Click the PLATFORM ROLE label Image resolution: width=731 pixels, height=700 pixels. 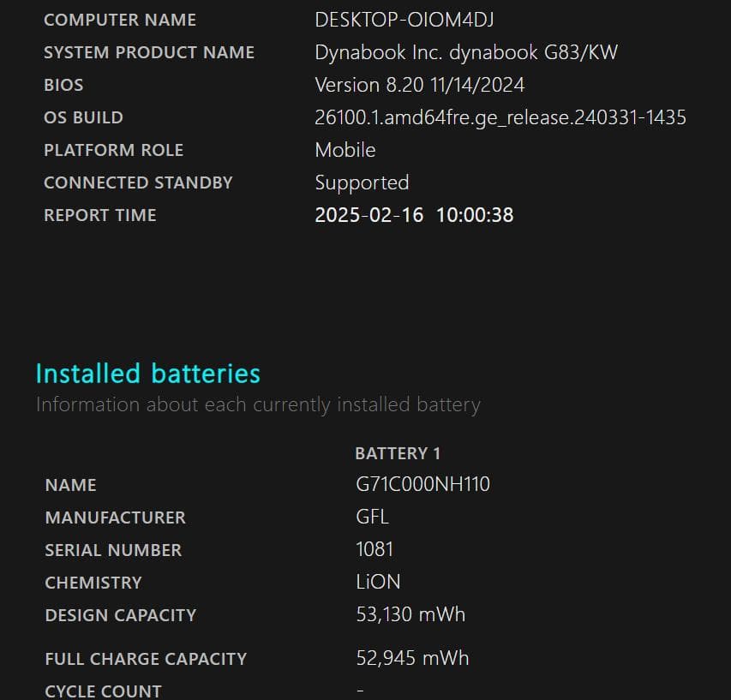pos(113,150)
